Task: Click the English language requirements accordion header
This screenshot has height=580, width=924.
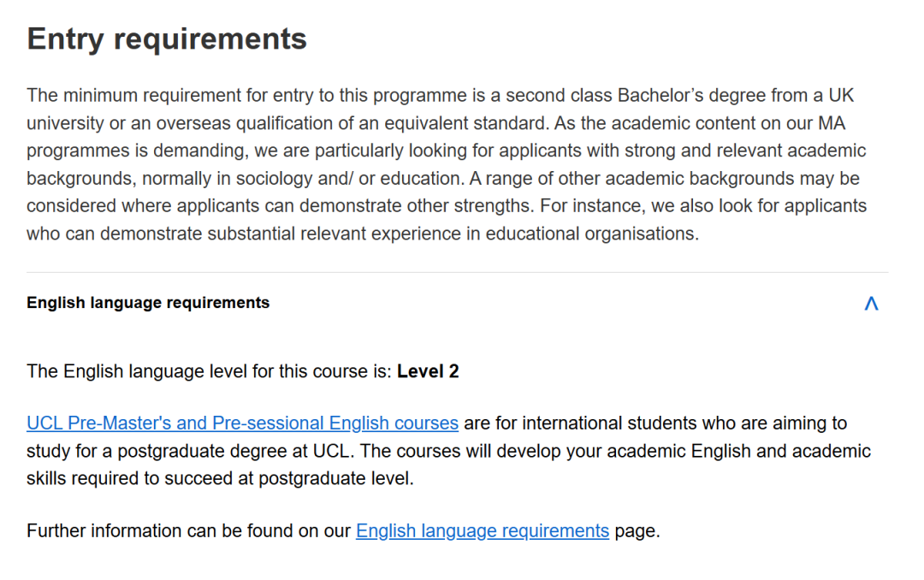Action: pos(148,303)
